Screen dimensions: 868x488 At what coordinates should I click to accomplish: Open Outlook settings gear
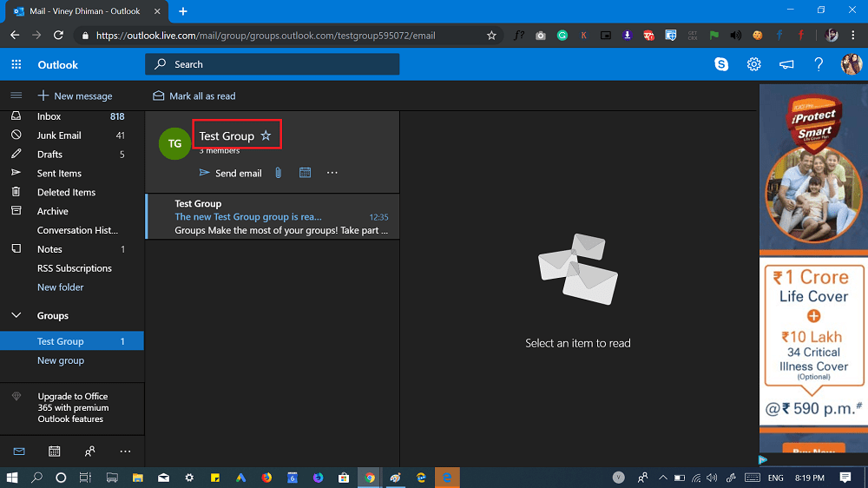(753, 64)
